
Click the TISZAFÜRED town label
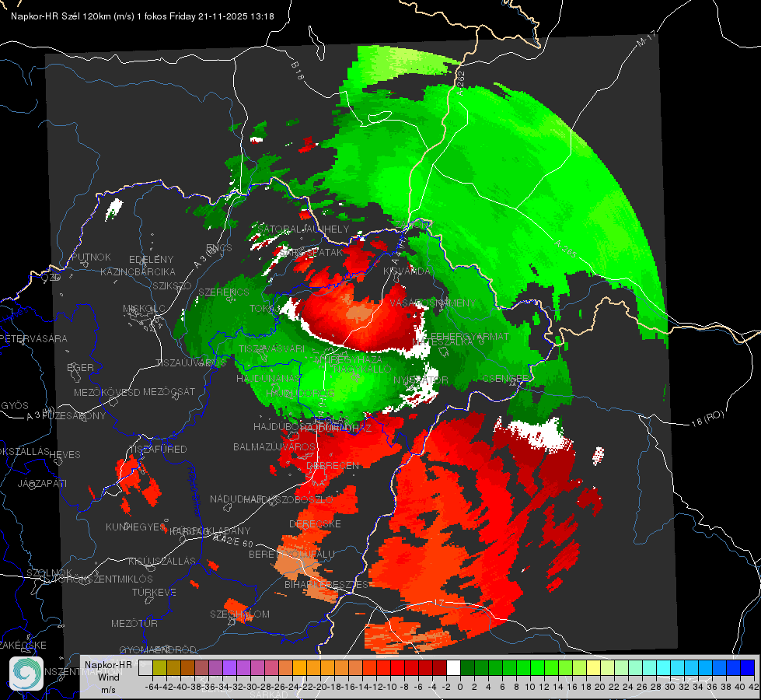point(158,450)
